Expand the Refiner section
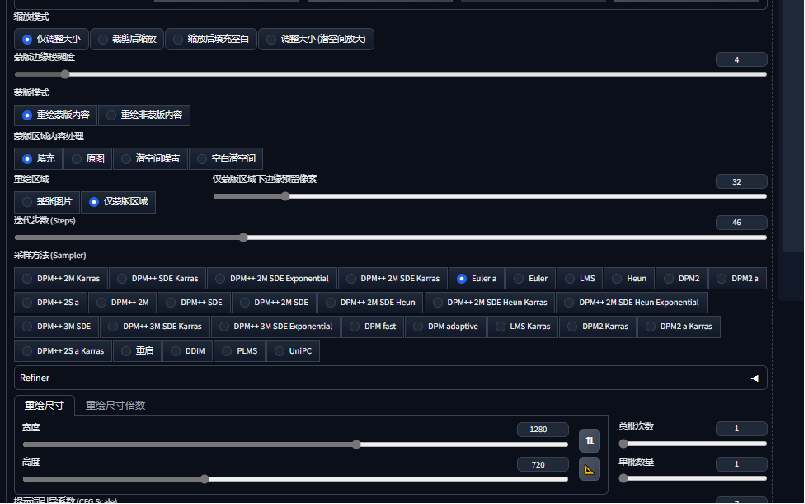 (x=390, y=378)
